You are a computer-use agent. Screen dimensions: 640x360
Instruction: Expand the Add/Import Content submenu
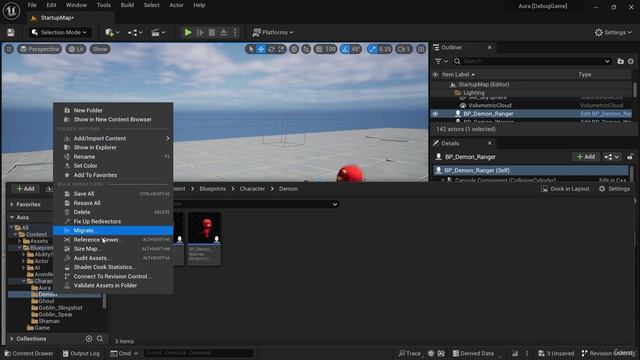(113, 138)
